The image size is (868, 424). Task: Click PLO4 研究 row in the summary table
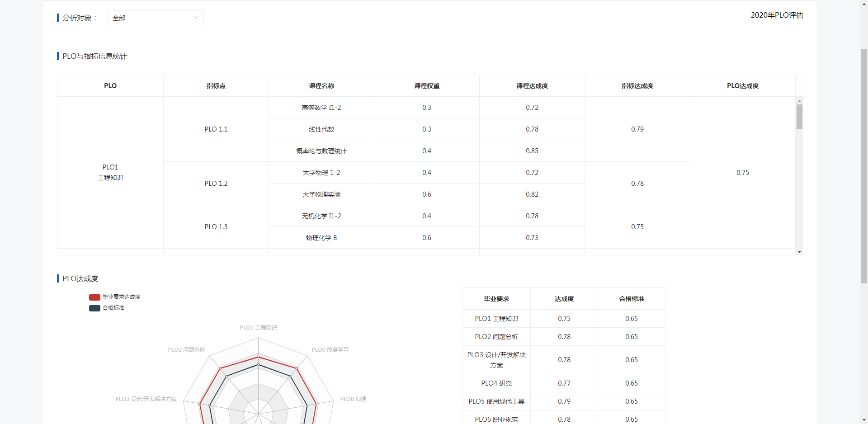(x=496, y=383)
